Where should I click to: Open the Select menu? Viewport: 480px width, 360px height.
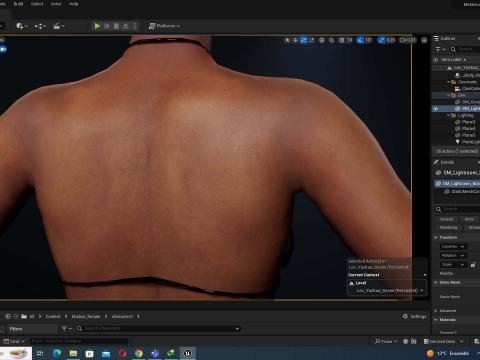click(x=37, y=4)
